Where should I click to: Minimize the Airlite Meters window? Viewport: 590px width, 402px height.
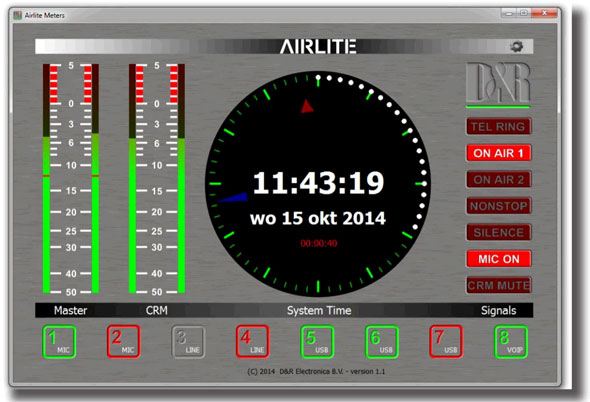(509, 13)
